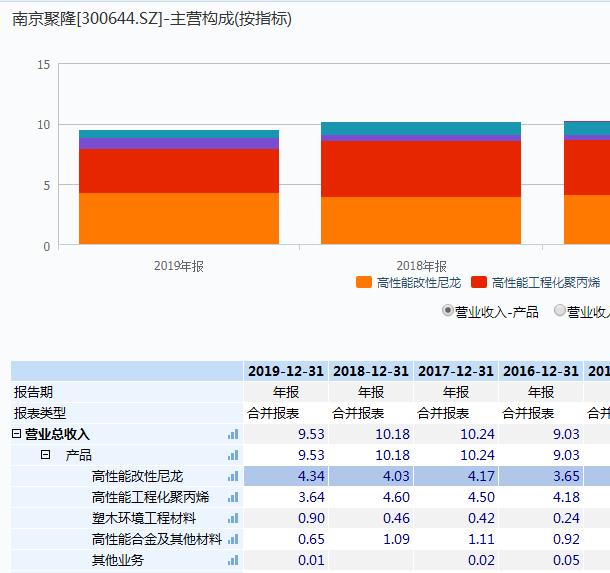This screenshot has height=573, width=610.
Task: Click chart icon for 其他业务 row
Action: click(x=233, y=560)
